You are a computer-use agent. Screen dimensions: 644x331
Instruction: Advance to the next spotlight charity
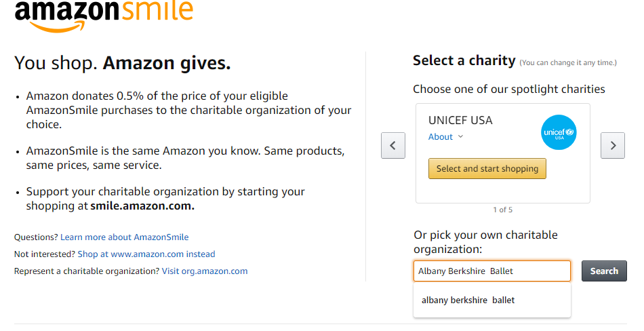[613, 146]
